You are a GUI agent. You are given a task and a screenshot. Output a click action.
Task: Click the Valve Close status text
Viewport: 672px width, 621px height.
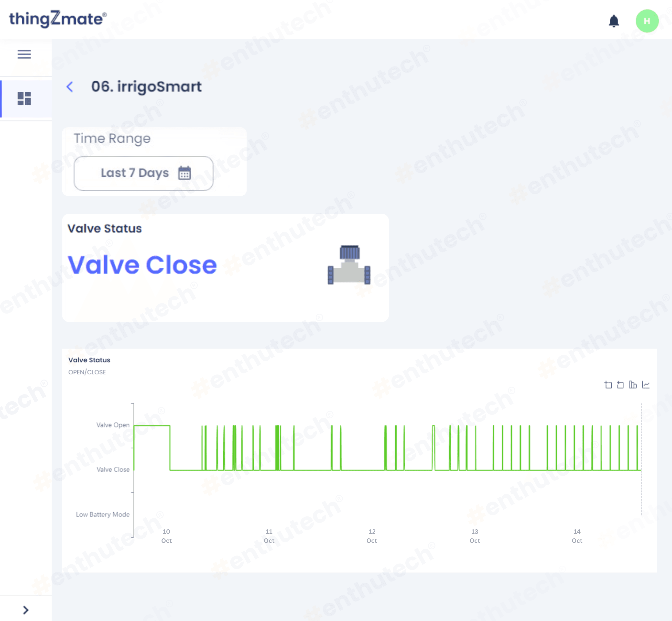[142, 265]
